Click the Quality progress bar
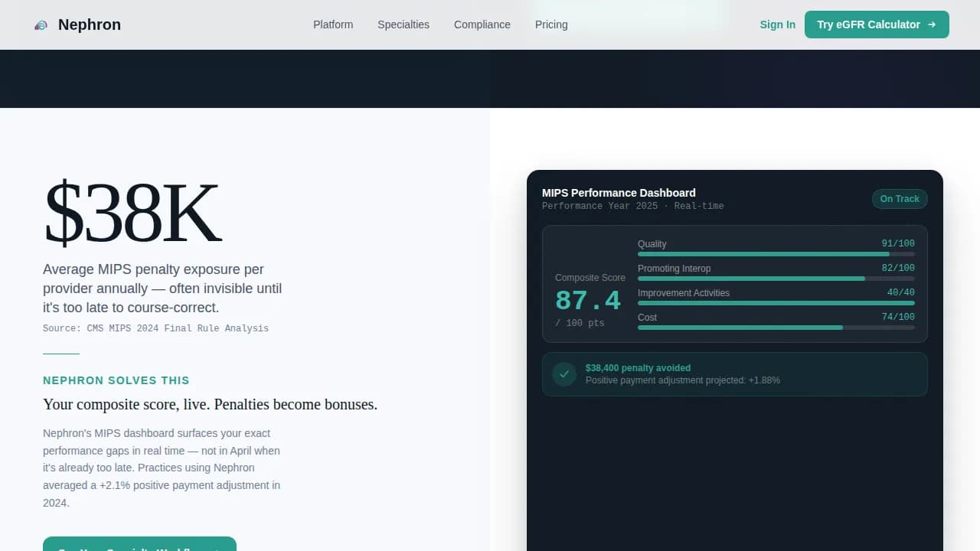Screen dimensions: 980x551 (776, 254)
